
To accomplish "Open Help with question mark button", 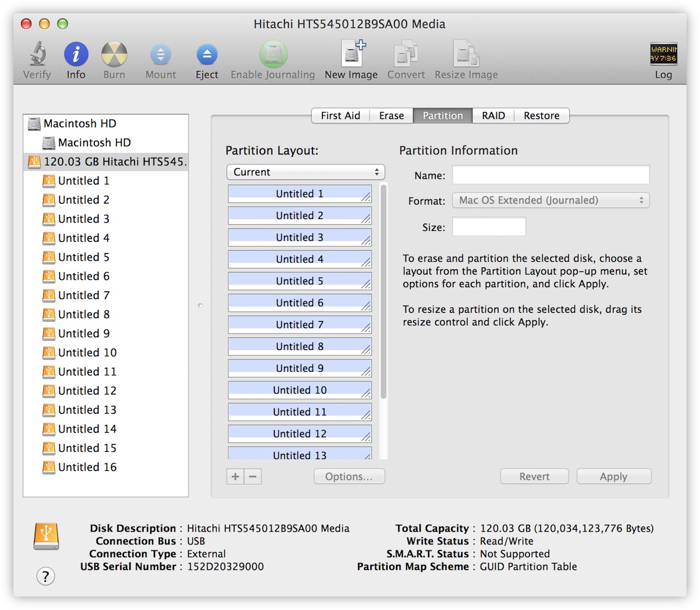I will (x=46, y=576).
